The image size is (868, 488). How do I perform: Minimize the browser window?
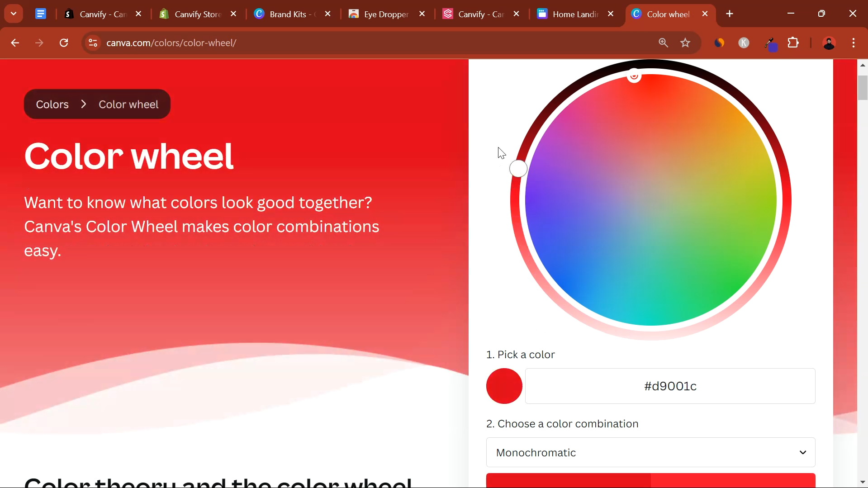click(x=791, y=14)
